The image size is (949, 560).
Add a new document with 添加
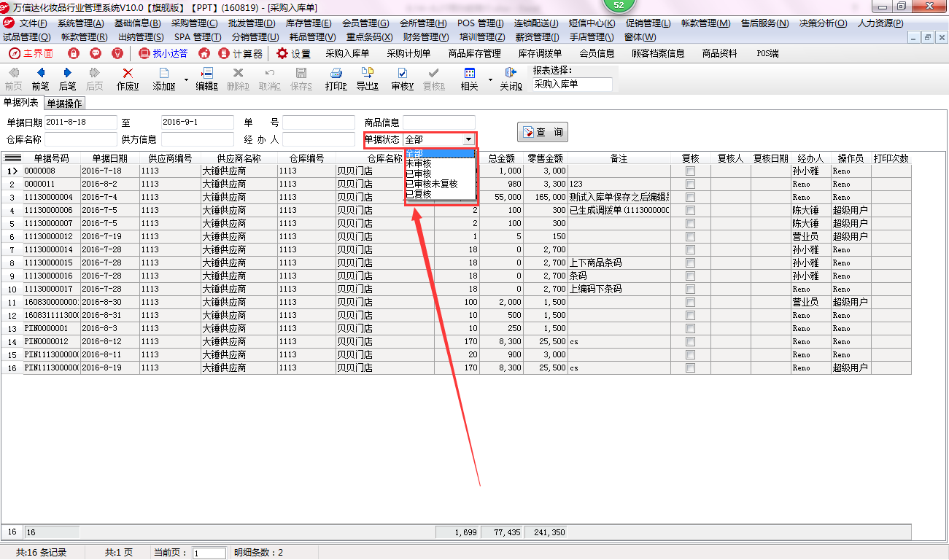click(164, 79)
